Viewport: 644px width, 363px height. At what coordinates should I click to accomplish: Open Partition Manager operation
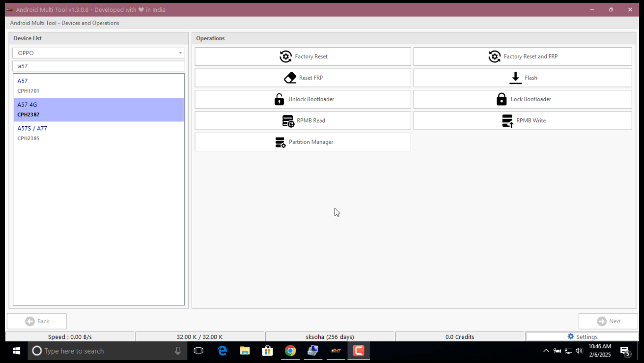[x=303, y=142]
